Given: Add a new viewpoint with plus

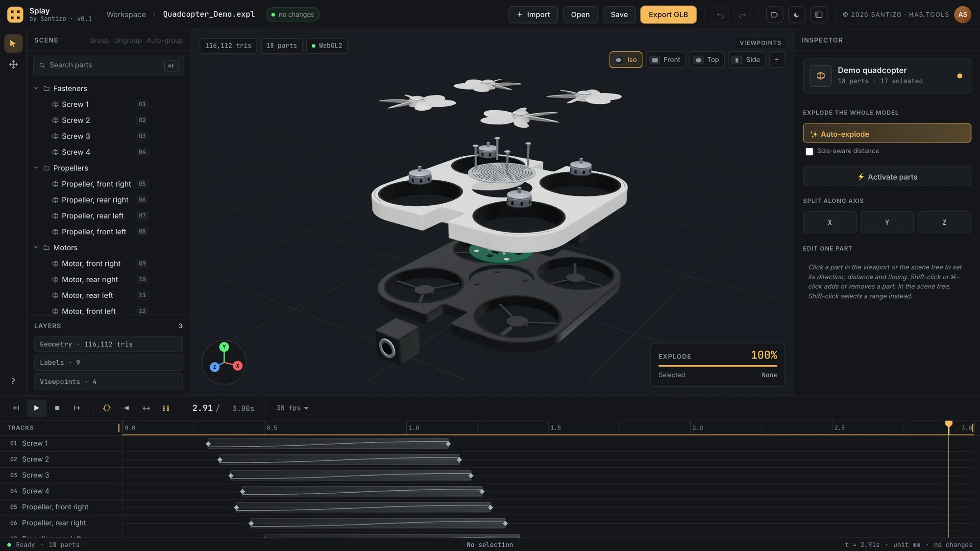Looking at the screenshot, I should tap(777, 60).
